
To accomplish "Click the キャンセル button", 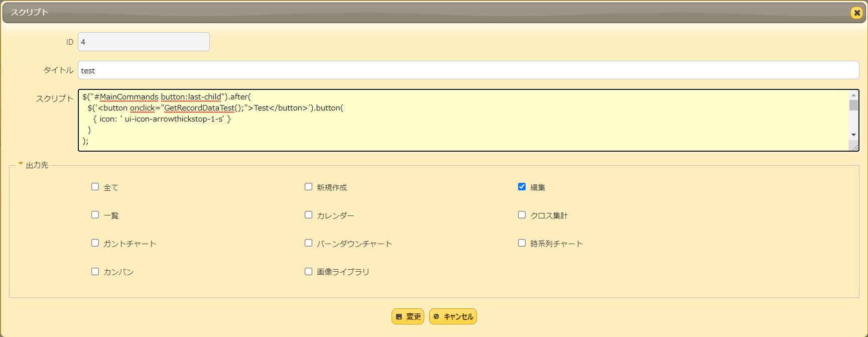I will (x=453, y=316).
